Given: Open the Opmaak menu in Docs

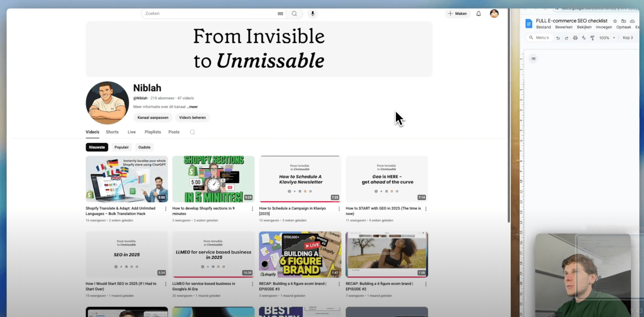Looking at the screenshot, I should tap(624, 27).
